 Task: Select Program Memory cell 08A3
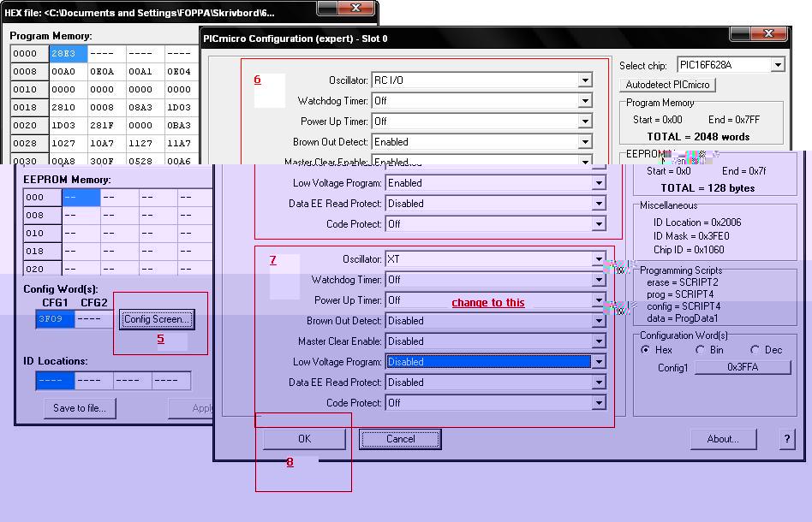point(146,107)
